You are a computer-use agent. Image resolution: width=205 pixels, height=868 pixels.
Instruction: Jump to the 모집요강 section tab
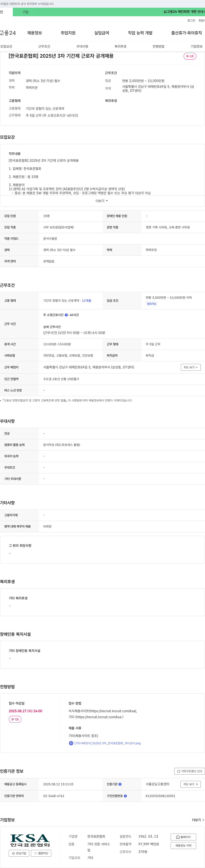click(x=6, y=47)
